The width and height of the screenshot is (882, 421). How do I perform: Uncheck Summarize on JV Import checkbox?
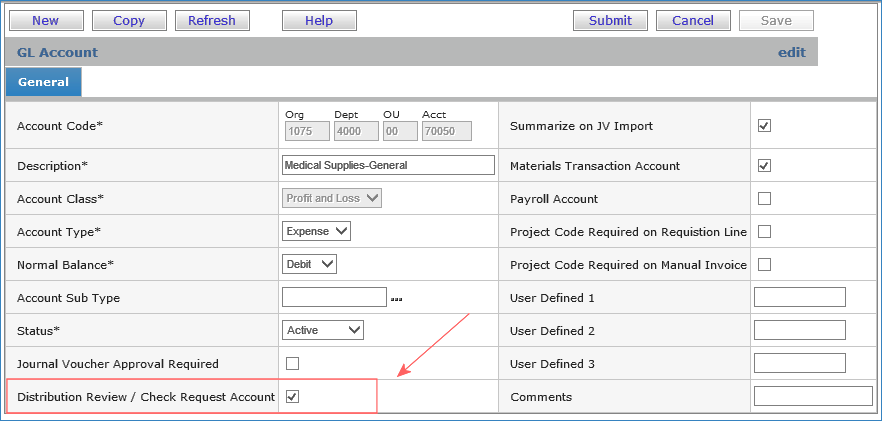click(x=764, y=126)
